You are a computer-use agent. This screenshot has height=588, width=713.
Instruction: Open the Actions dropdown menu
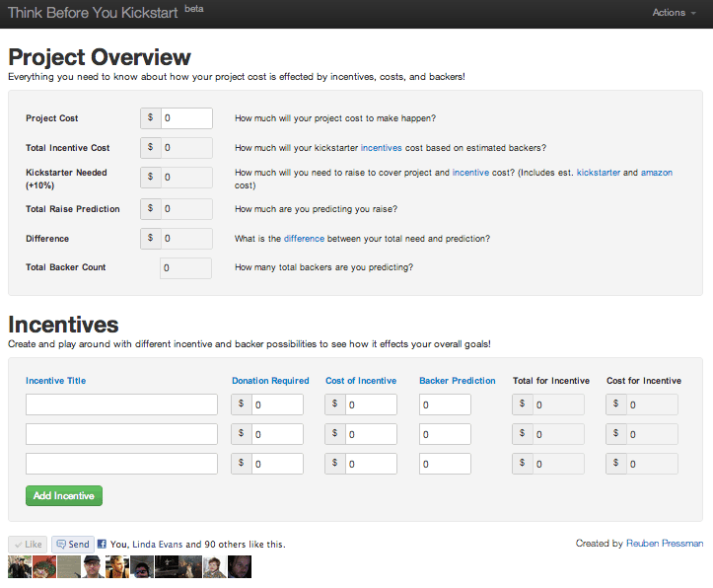pyautogui.click(x=675, y=13)
